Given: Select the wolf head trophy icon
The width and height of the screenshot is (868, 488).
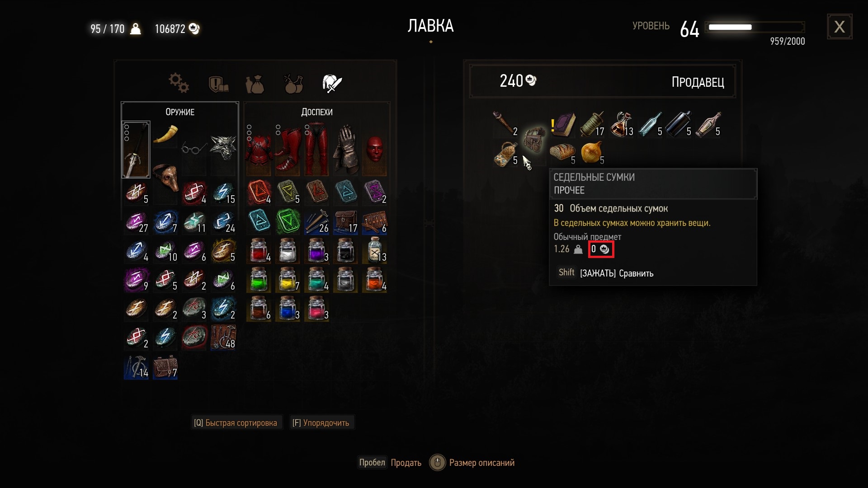Looking at the screenshot, I should click(223, 148).
